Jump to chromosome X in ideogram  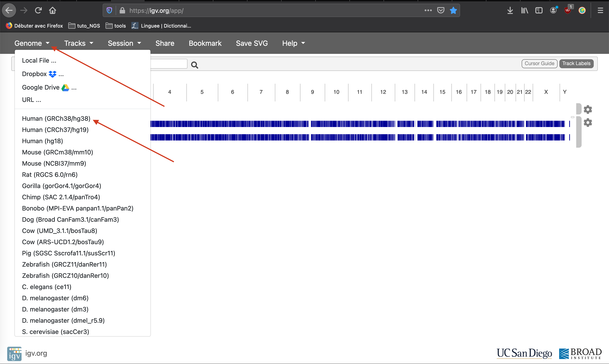point(546,92)
